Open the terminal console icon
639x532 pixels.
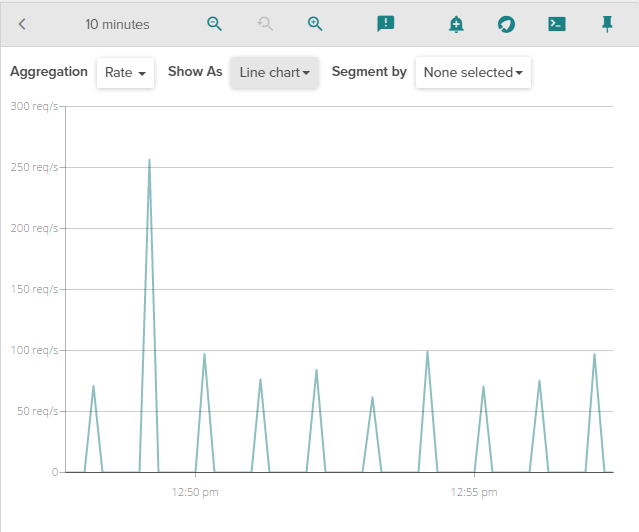[x=557, y=24]
